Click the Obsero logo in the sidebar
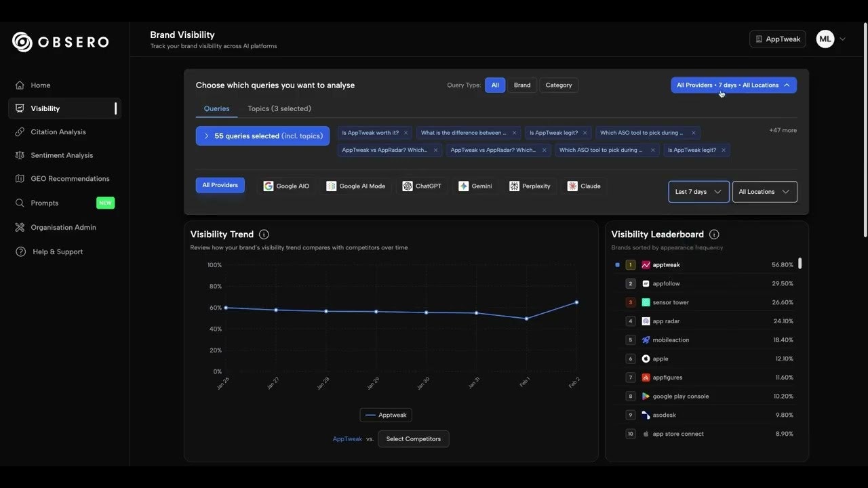Viewport: 868px width, 488px height. coord(60,42)
